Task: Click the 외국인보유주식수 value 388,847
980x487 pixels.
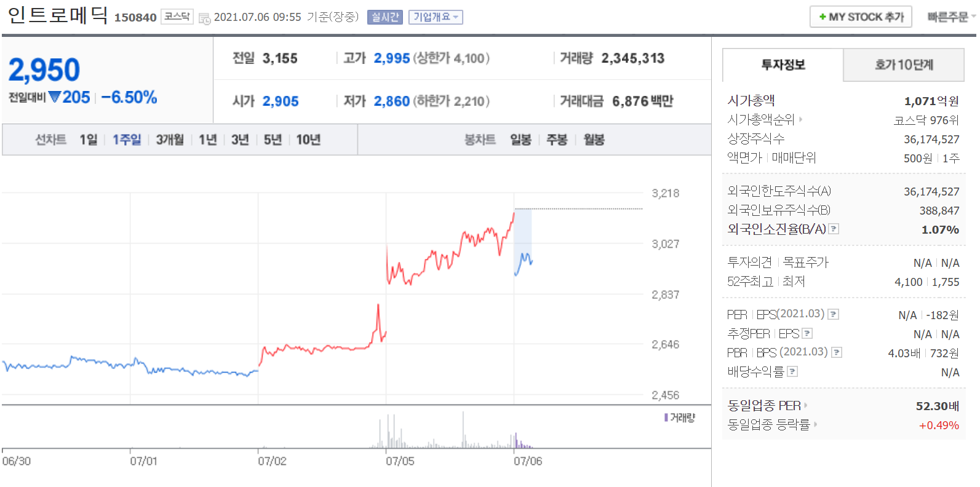Action: point(939,210)
